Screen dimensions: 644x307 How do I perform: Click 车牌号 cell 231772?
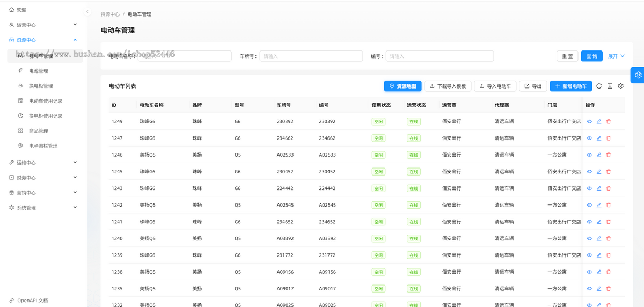(x=285, y=255)
